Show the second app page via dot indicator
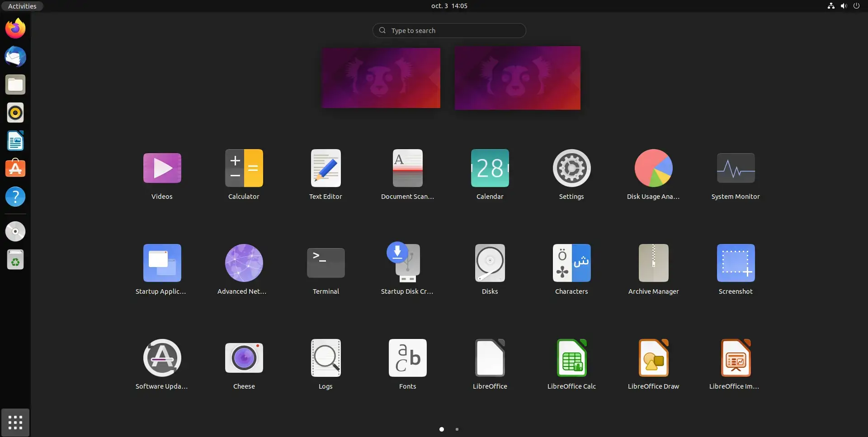868x437 pixels. click(457, 429)
